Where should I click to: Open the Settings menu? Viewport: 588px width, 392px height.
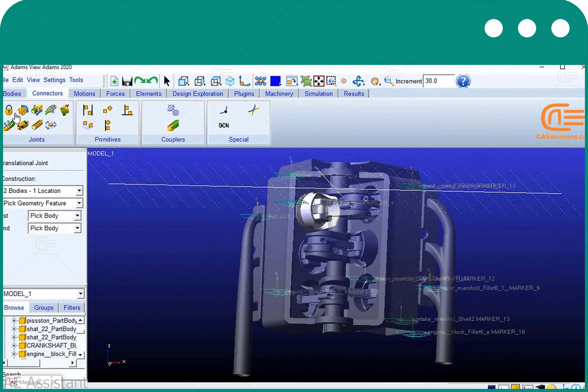54,80
